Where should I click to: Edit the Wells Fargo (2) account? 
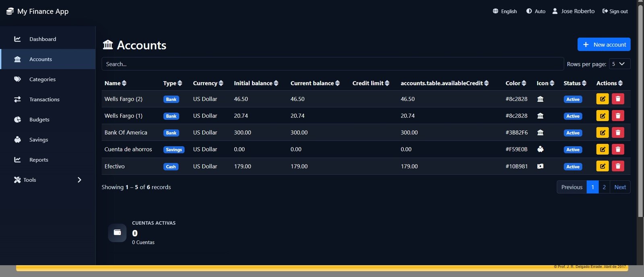click(x=602, y=99)
